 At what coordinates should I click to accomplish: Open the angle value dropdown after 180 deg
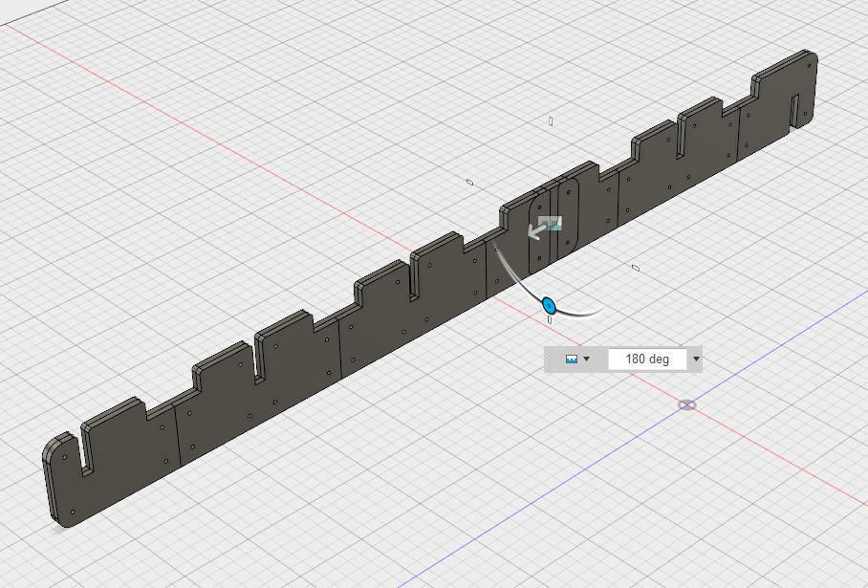click(695, 359)
